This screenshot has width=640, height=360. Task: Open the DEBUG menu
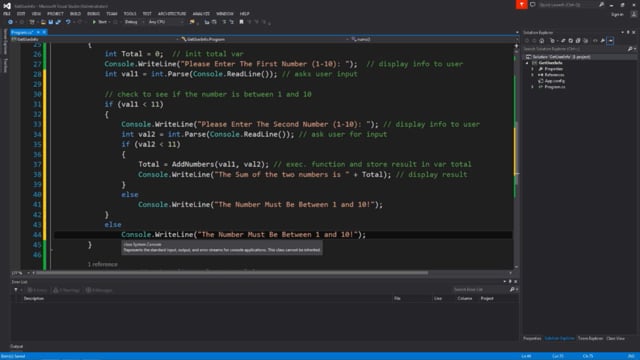93,14
